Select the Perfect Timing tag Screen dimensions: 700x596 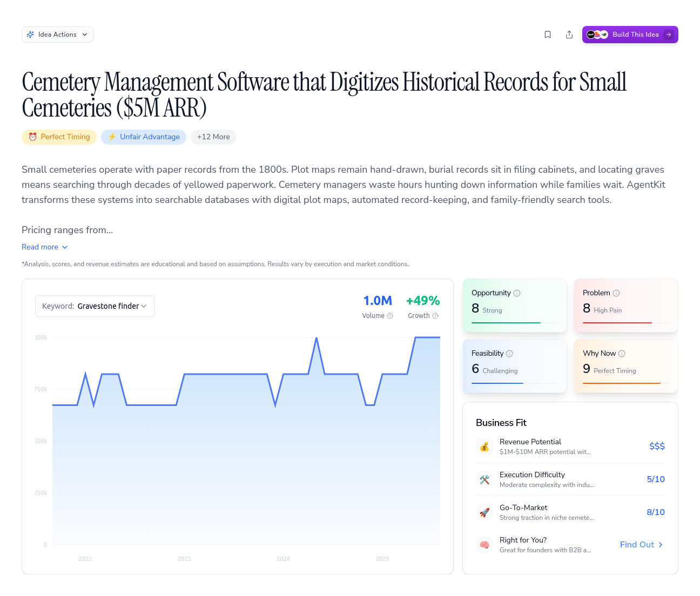coord(59,137)
